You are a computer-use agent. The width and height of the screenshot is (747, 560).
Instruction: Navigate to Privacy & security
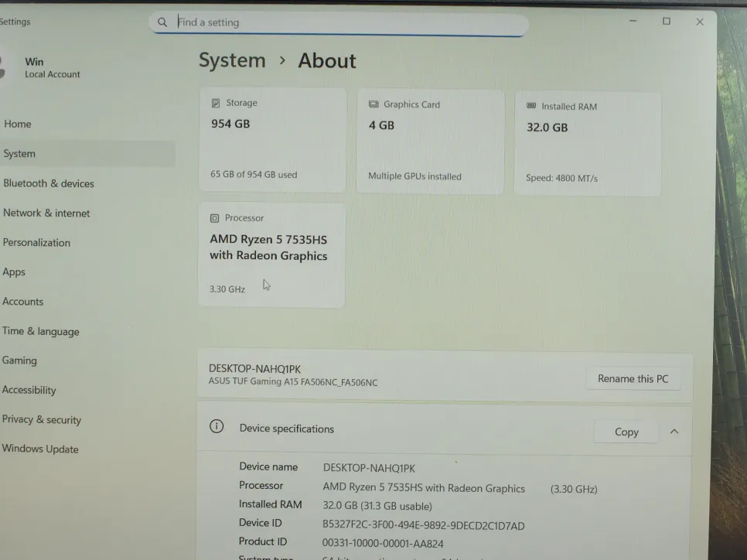coord(42,419)
